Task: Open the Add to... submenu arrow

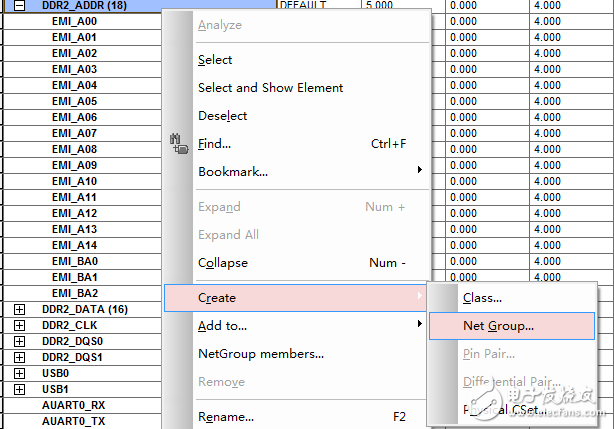Action: (419, 323)
